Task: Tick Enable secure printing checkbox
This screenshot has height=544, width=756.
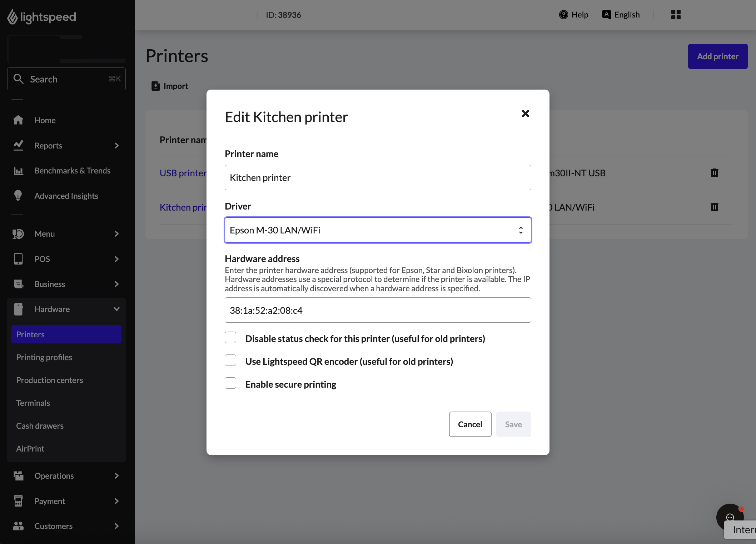Action: pos(230,383)
